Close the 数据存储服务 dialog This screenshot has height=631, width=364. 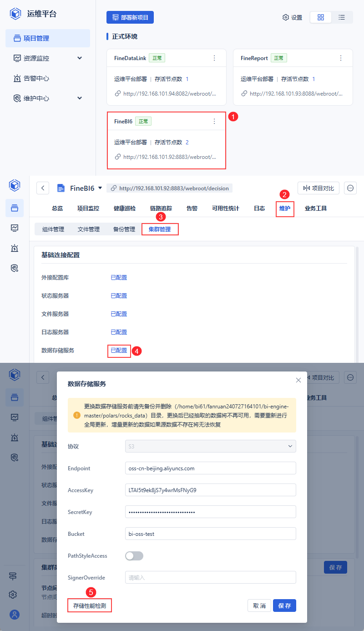[298, 380]
